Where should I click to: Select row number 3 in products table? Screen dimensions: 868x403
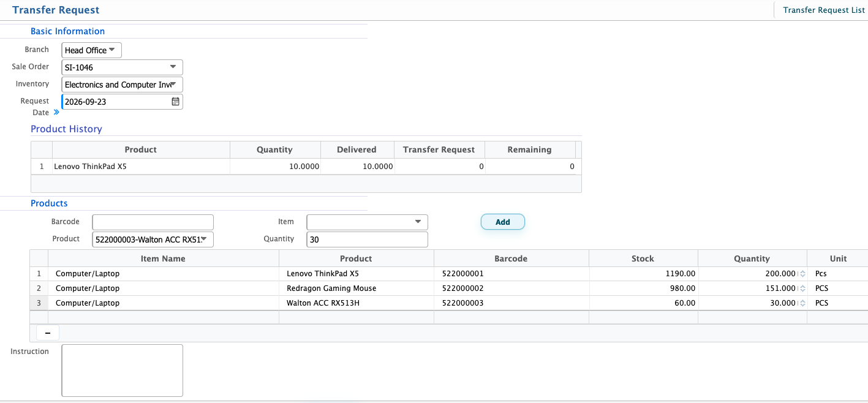tap(39, 303)
